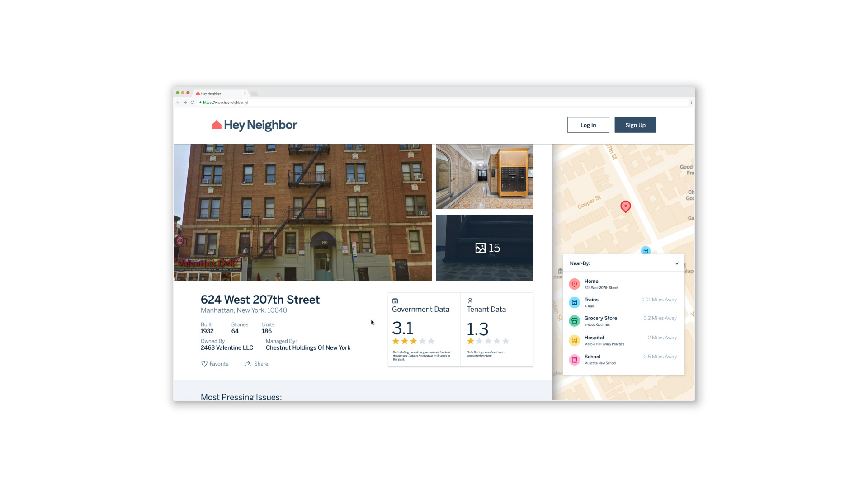The image size is (868, 488).
Task: Click the Sign Up button
Action: [635, 125]
